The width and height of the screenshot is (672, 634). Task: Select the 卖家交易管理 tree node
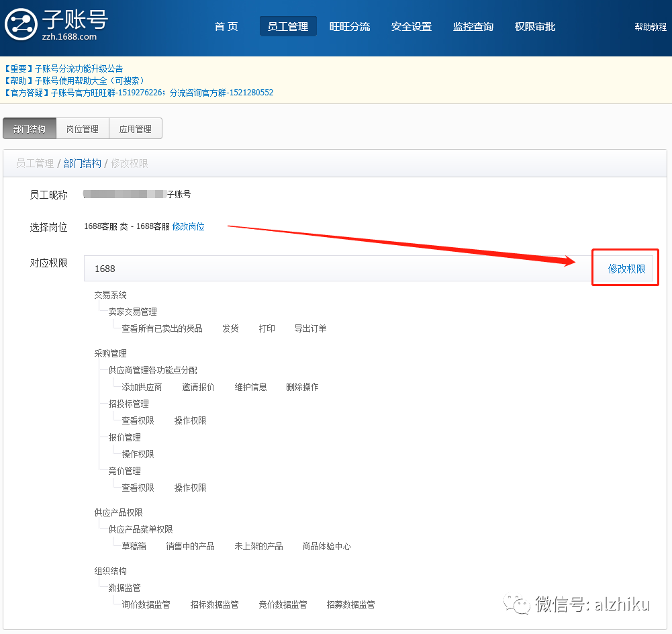tap(132, 312)
